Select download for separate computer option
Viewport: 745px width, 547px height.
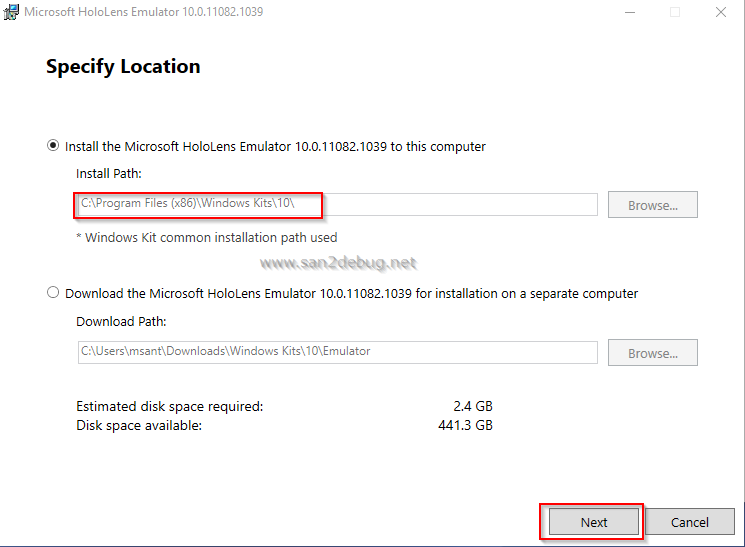(x=53, y=294)
